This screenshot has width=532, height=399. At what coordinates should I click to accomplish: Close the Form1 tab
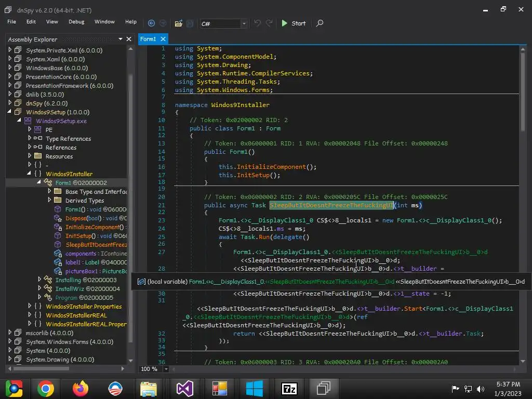pos(163,39)
